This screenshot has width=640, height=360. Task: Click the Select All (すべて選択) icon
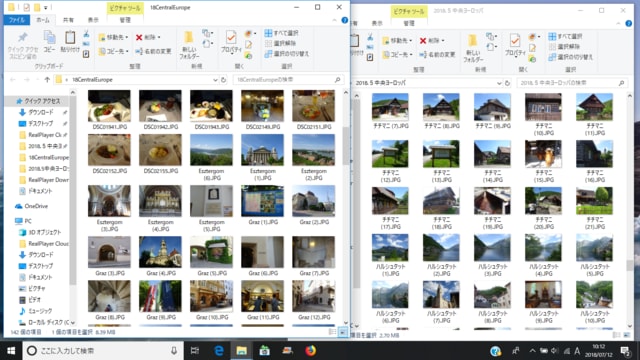(x=268, y=33)
